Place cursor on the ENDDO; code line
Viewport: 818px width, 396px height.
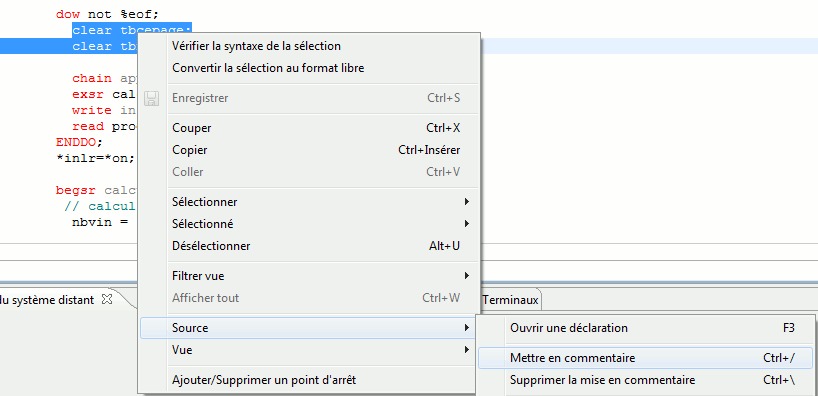click(x=79, y=142)
